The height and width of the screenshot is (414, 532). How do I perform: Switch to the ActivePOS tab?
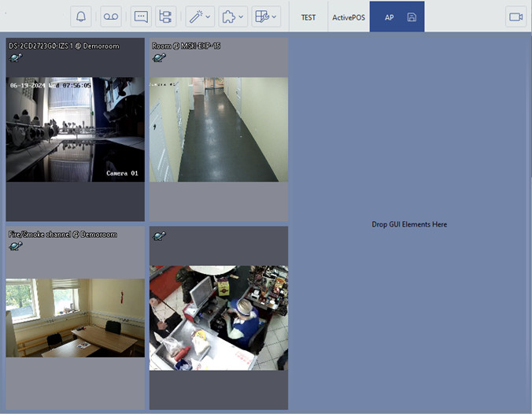point(346,17)
